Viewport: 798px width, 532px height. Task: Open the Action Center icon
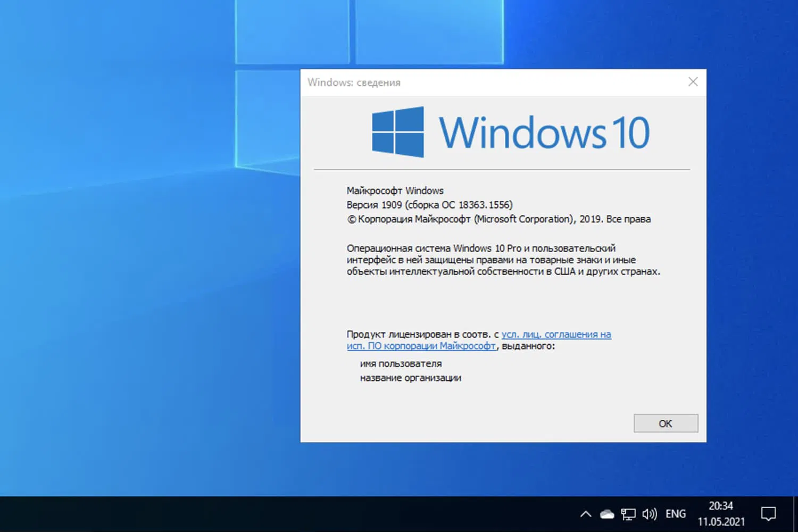click(x=769, y=513)
